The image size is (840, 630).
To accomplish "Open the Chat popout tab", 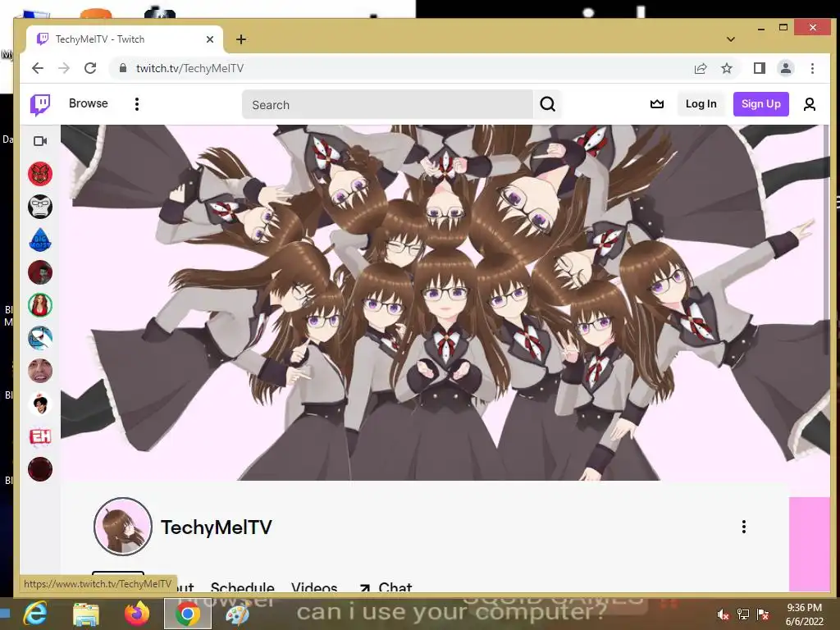I will coord(386,587).
